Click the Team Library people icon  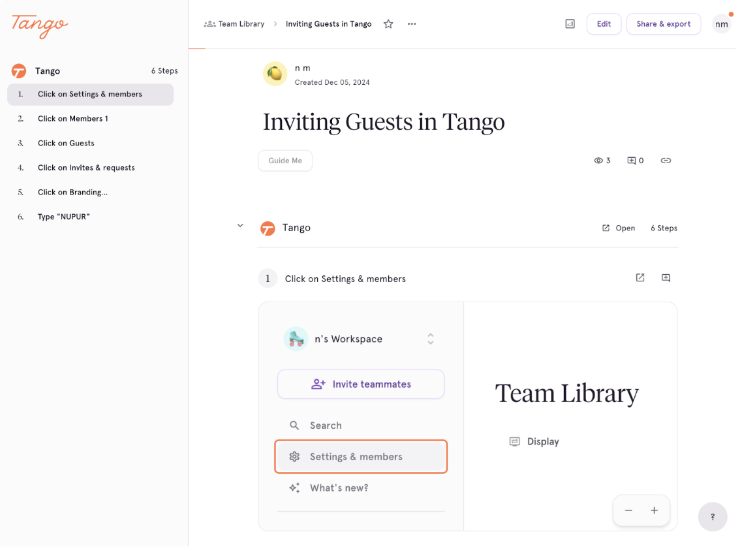point(209,24)
